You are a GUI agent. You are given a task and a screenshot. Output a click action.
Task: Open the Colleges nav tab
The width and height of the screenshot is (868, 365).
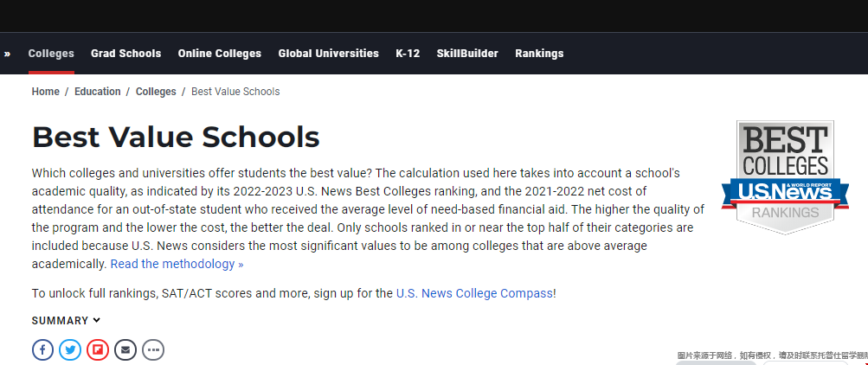51,54
